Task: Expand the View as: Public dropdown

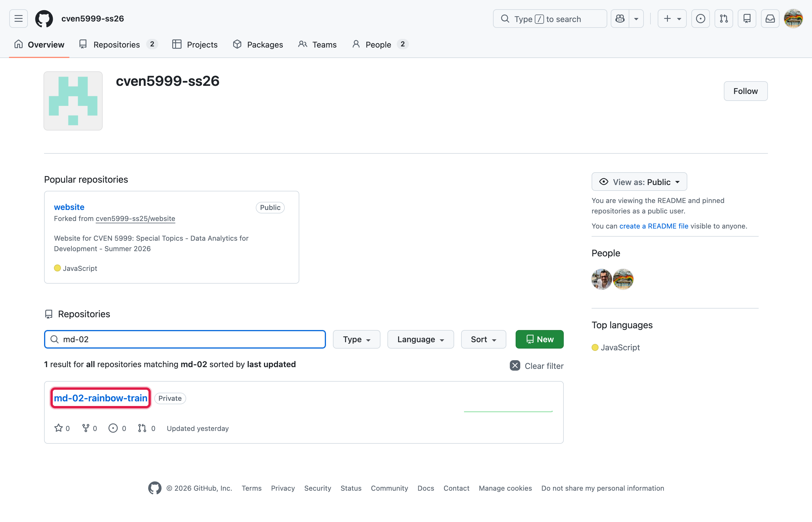Action: [639, 182]
